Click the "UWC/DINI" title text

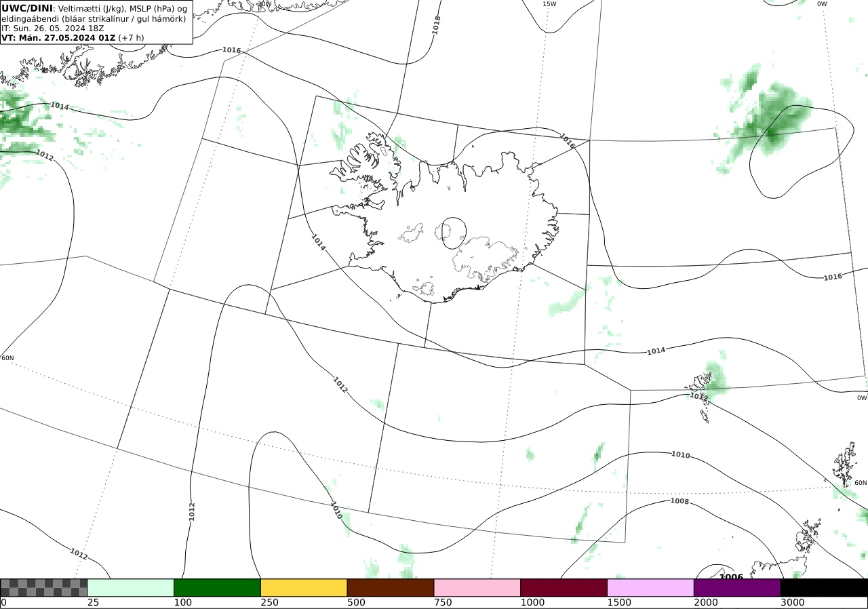point(26,8)
